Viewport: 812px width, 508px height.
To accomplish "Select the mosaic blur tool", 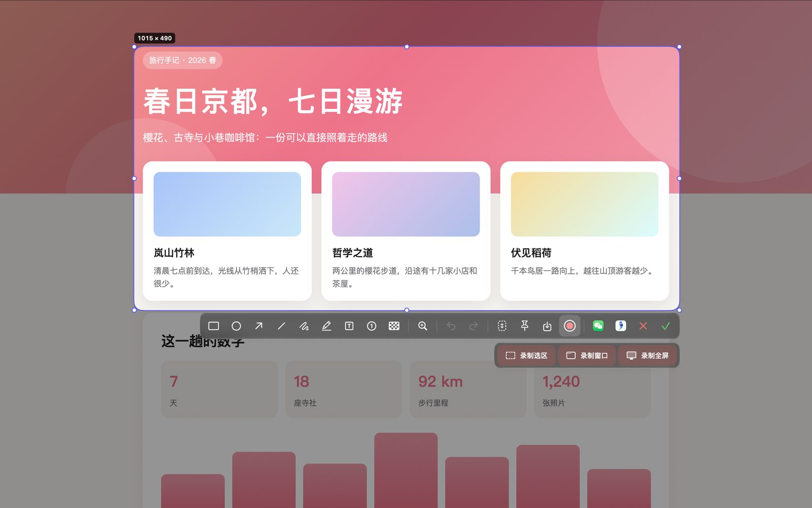I will tap(394, 326).
